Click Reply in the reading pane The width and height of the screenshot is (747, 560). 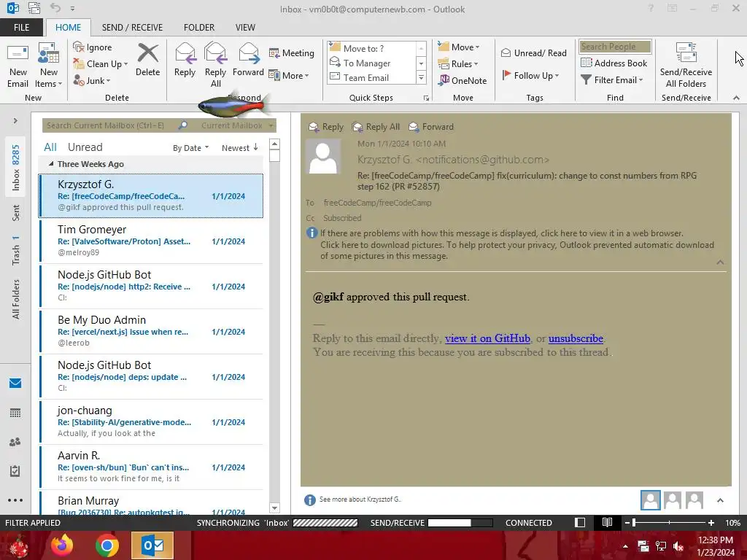pyautogui.click(x=326, y=127)
